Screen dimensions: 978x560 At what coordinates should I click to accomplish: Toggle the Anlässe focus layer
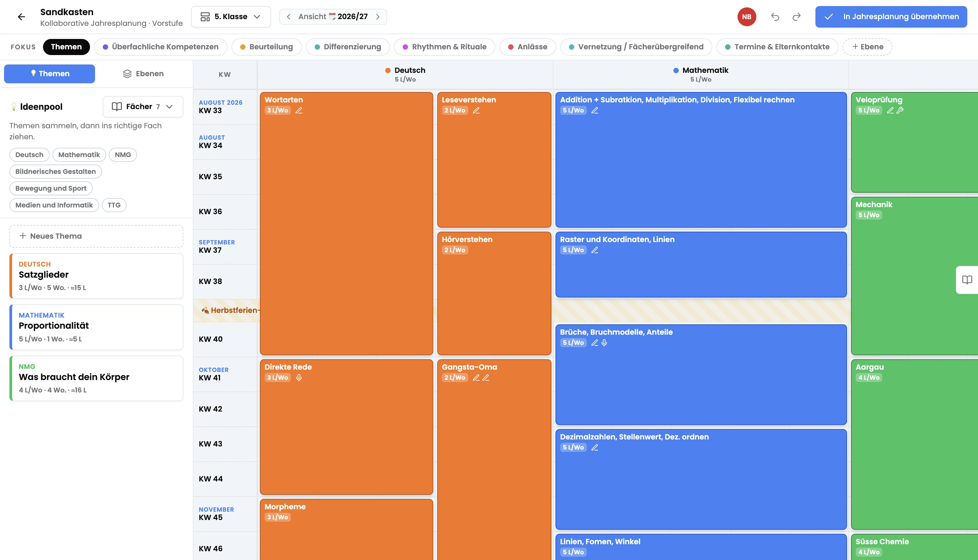528,47
